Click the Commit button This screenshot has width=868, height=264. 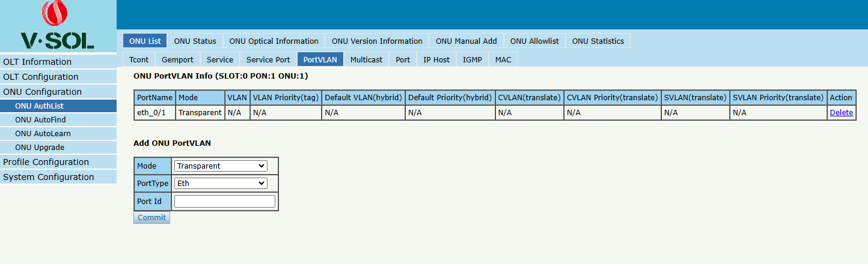coord(151,218)
